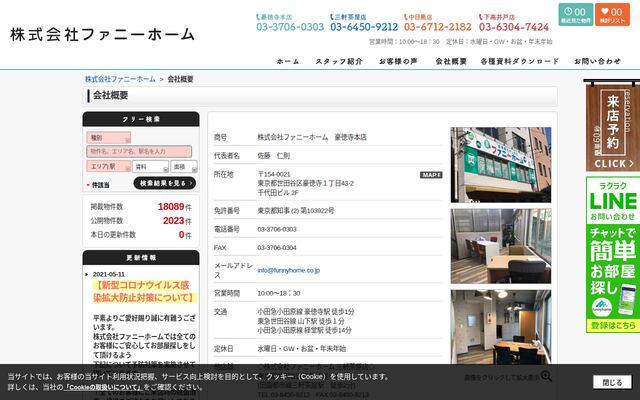Go to ホーム menu item

(x=288, y=61)
